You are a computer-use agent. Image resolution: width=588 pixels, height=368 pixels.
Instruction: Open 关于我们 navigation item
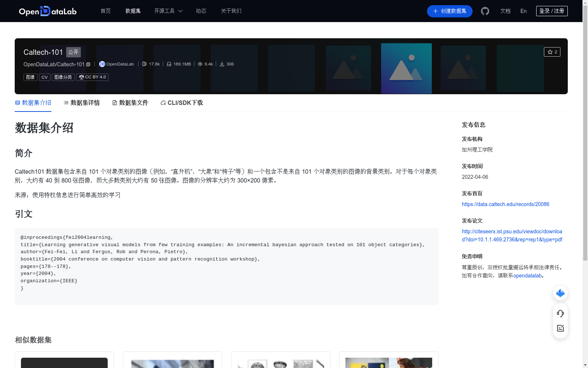[x=231, y=11]
